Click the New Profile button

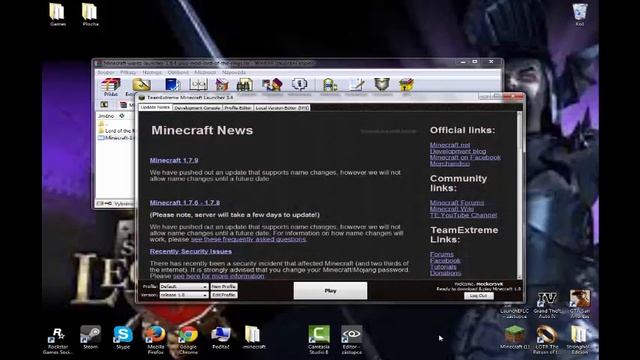click(x=224, y=287)
